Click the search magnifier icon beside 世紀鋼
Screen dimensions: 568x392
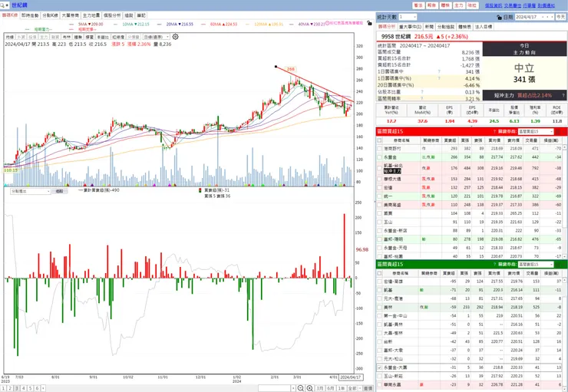2,5
